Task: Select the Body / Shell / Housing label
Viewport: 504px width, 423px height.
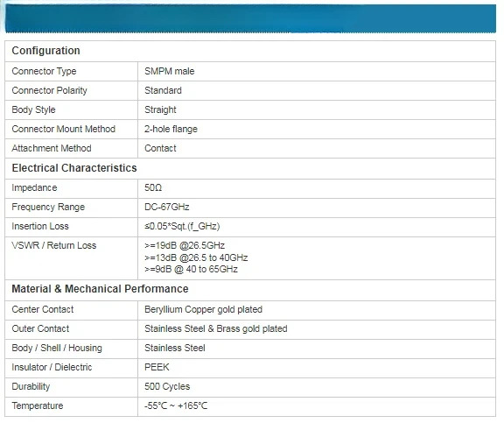Action: [x=57, y=348]
